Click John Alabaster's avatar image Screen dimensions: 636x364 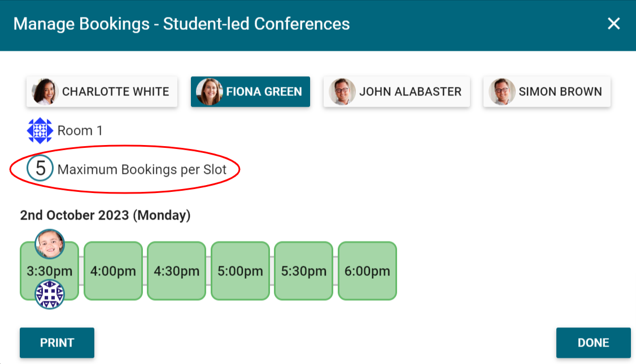click(x=343, y=91)
